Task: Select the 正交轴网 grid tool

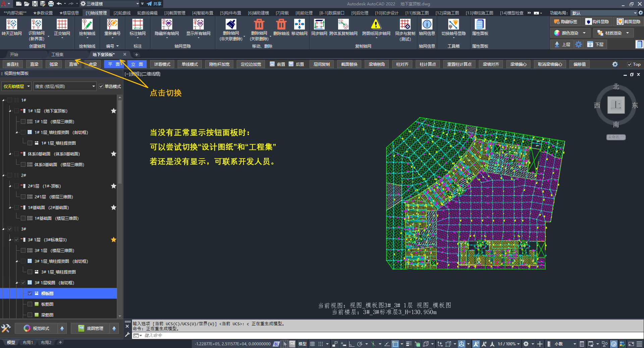Action: pos(62,25)
